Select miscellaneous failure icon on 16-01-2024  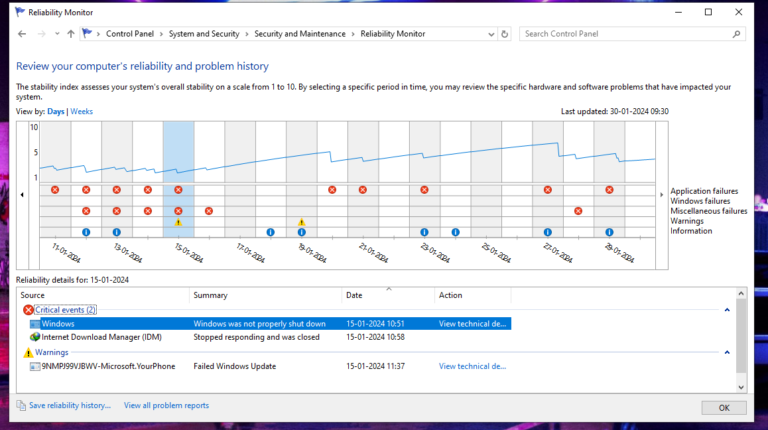209,211
